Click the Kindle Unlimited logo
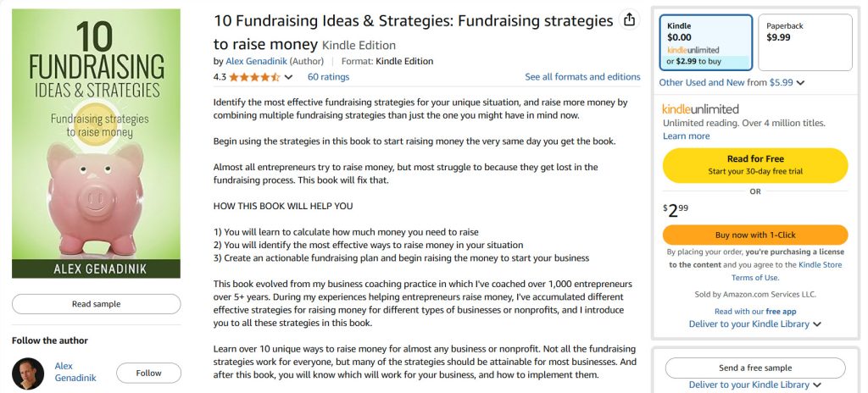Image resolution: width=868 pixels, height=393 pixels. pyautogui.click(x=700, y=109)
